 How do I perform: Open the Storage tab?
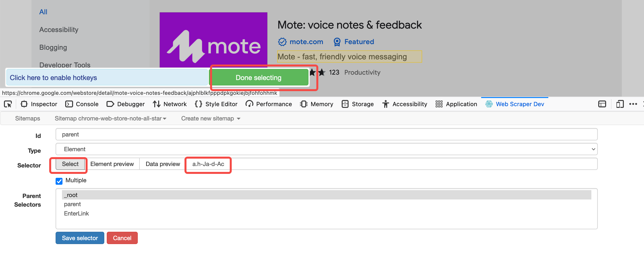click(357, 104)
